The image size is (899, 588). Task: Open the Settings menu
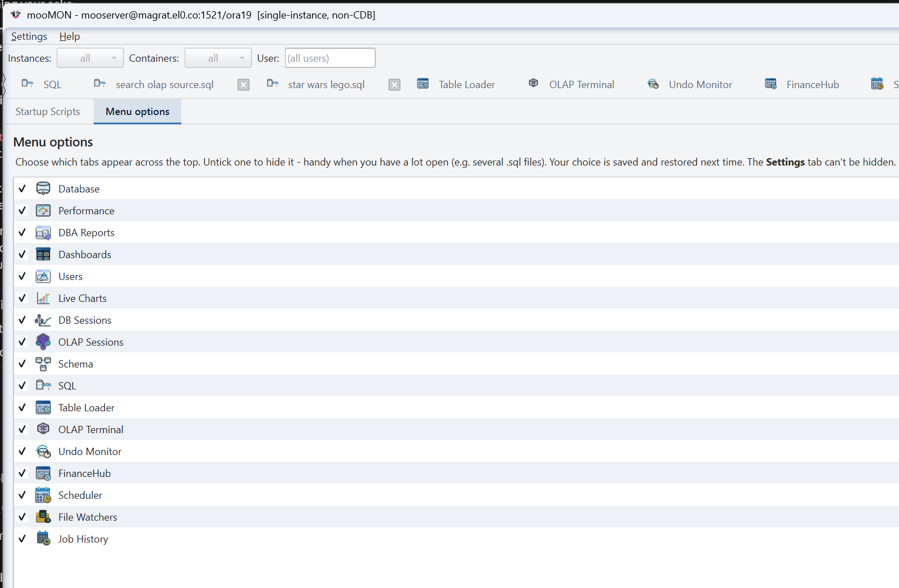pos(29,36)
